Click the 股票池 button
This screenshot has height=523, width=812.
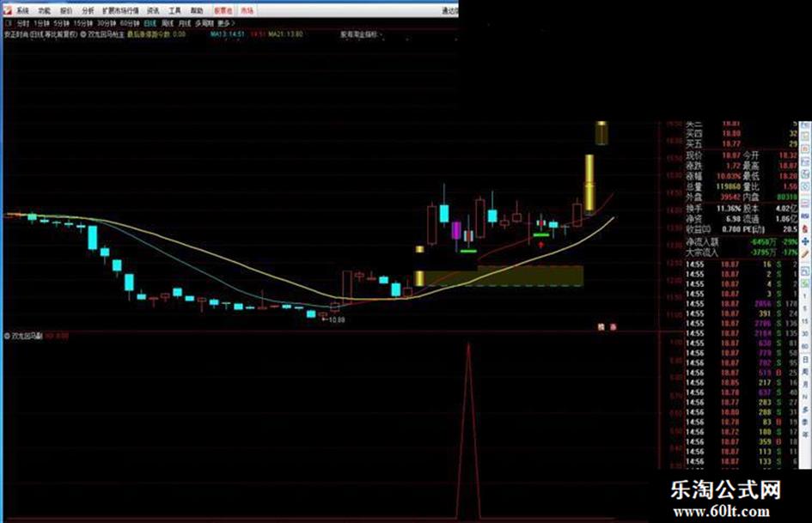223,10
